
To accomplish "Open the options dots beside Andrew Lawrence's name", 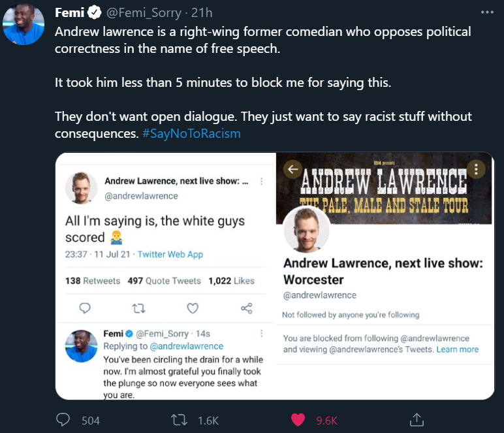I will pos(262,182).
